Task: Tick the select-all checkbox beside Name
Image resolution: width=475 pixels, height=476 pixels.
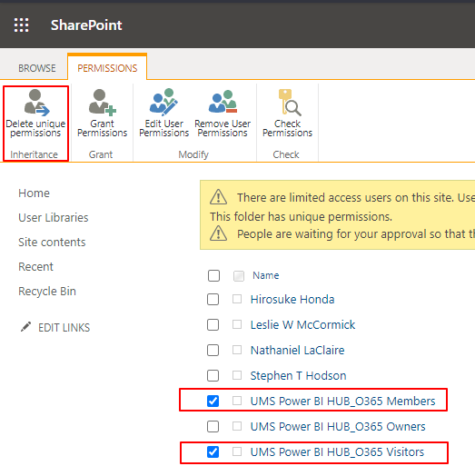Action: point(213,275)
